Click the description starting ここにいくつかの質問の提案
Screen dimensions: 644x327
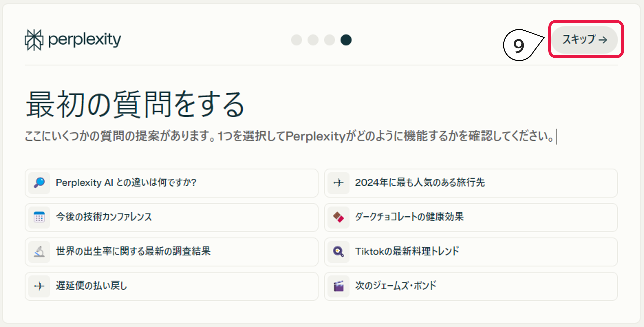pyautogui.click(x=289, y=136)
